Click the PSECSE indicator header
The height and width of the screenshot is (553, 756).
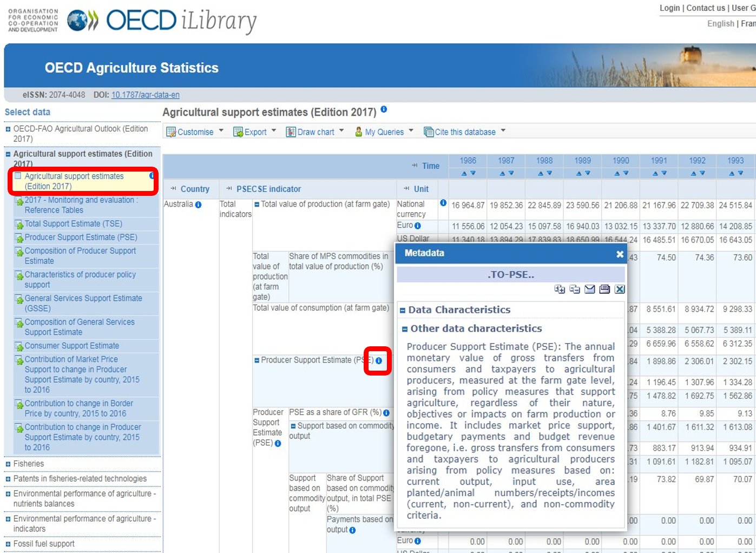coord(268,189)
